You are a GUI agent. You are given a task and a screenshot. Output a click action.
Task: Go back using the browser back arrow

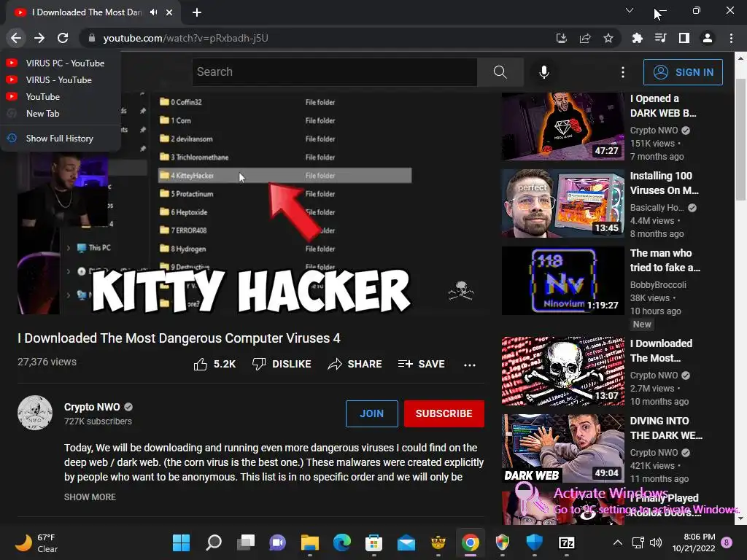point(16,38)
